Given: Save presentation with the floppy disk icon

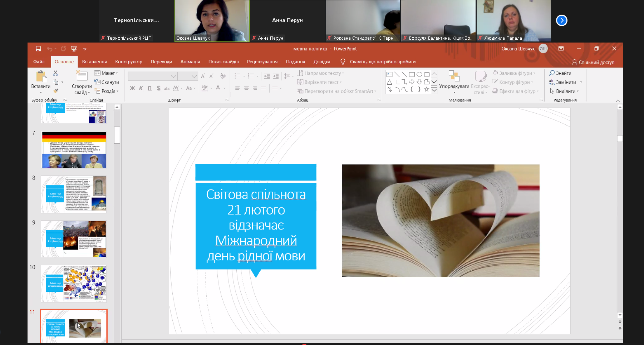Looking at the screenshot, I should click(x=38, y=49).
